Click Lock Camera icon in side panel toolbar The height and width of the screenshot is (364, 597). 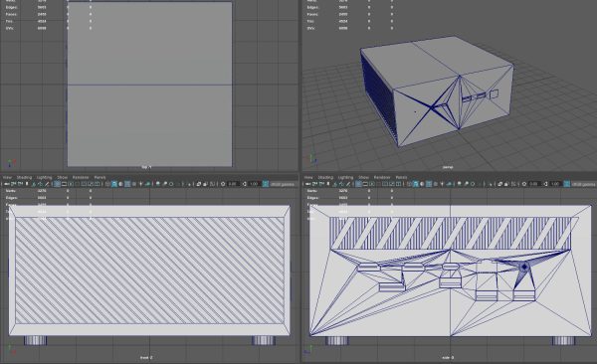pyautogui.click(x=314, y=184)
